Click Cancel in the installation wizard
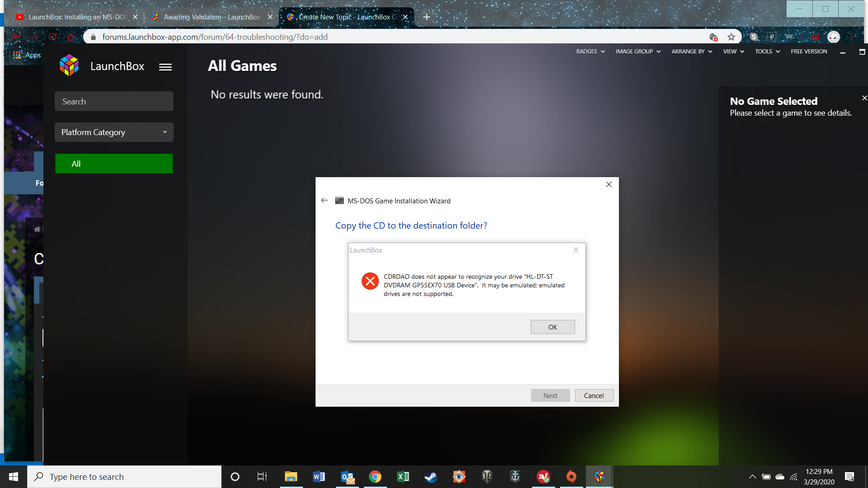Image resolution: width=868 pixels, height=488 pixels. 594,395
